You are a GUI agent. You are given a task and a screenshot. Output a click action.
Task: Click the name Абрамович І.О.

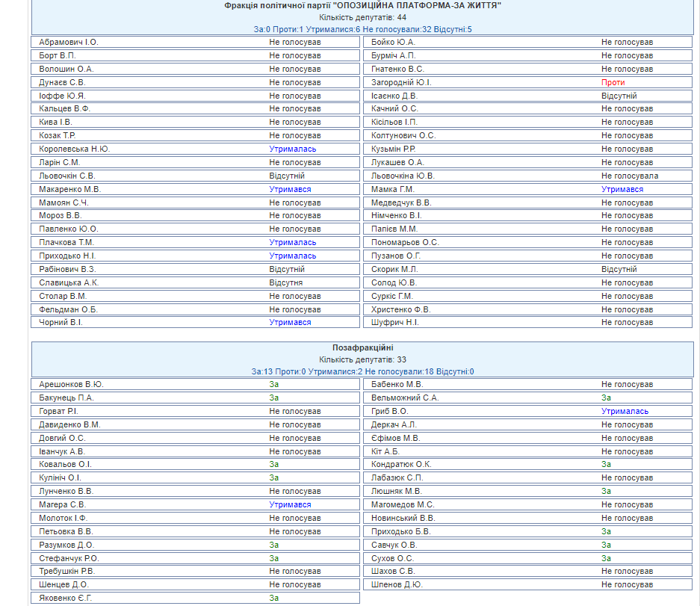69,42
